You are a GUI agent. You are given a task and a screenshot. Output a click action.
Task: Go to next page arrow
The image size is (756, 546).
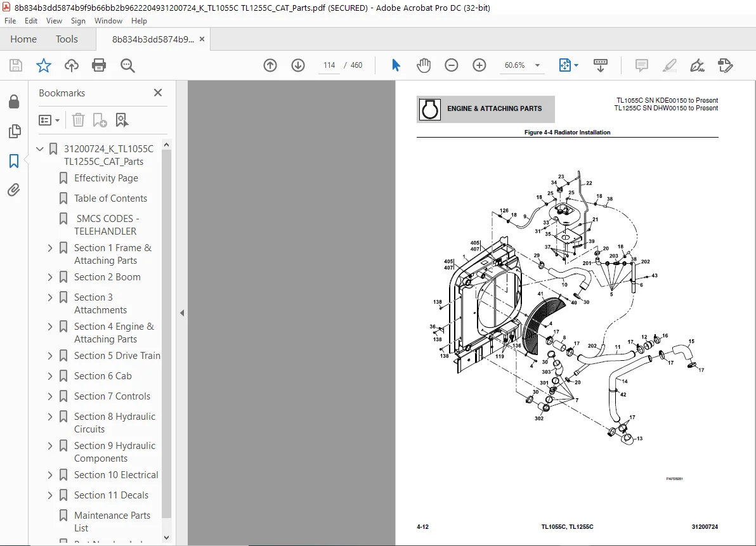[x=298, y=65]
